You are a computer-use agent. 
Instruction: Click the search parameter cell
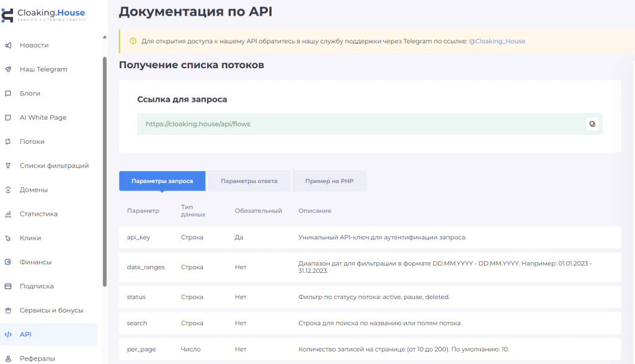[x=137, y=323]
